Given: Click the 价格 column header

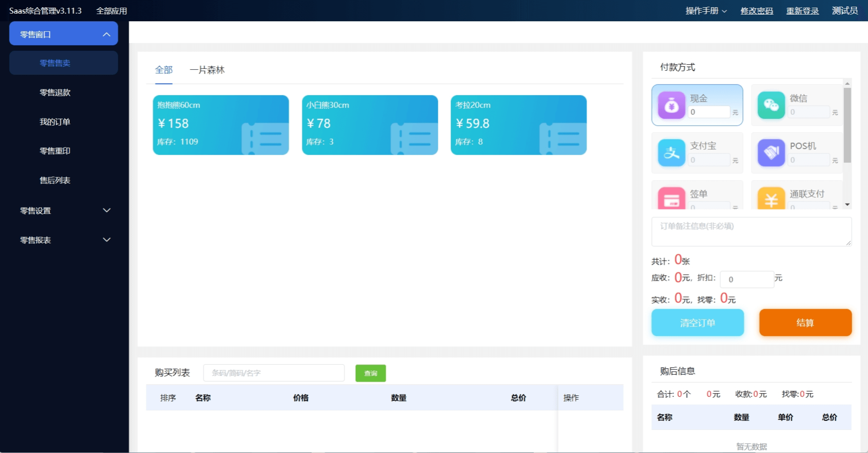Looking at the screenshot, I should tap(301, 398).
